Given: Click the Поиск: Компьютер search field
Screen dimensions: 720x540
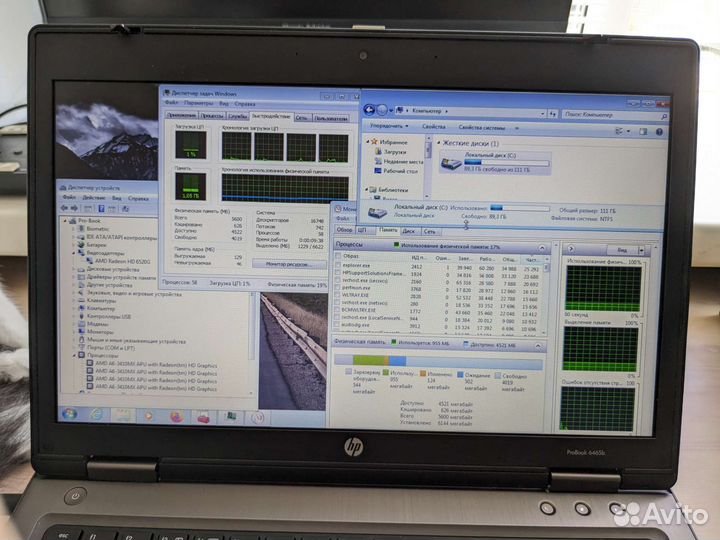Looking at the screenshot, I should 615,115.
